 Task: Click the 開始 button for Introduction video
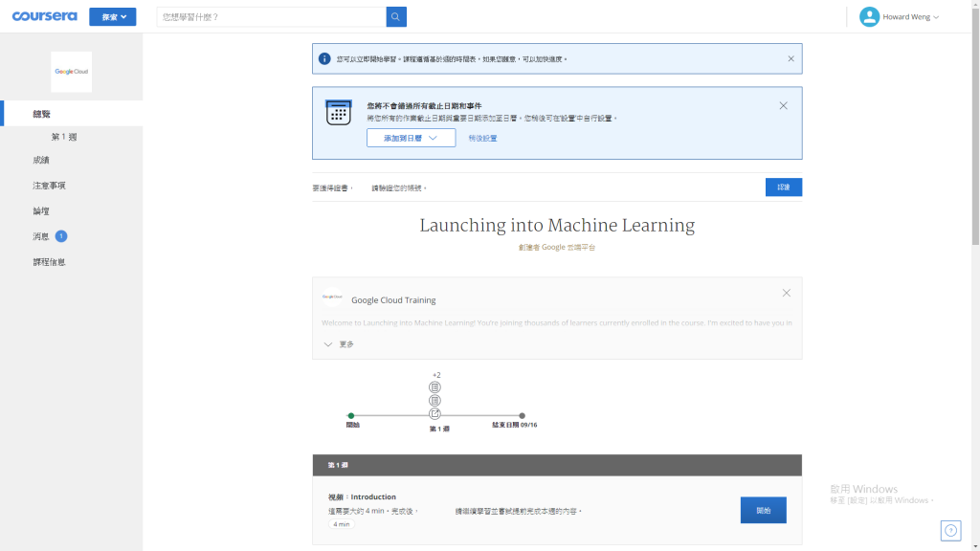tap(763, 511)
